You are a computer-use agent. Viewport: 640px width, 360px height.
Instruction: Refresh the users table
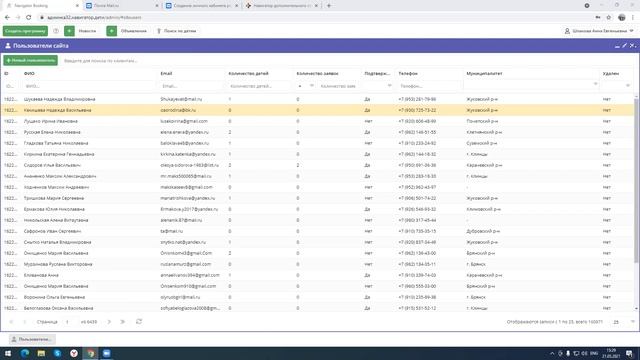(139, 322)
